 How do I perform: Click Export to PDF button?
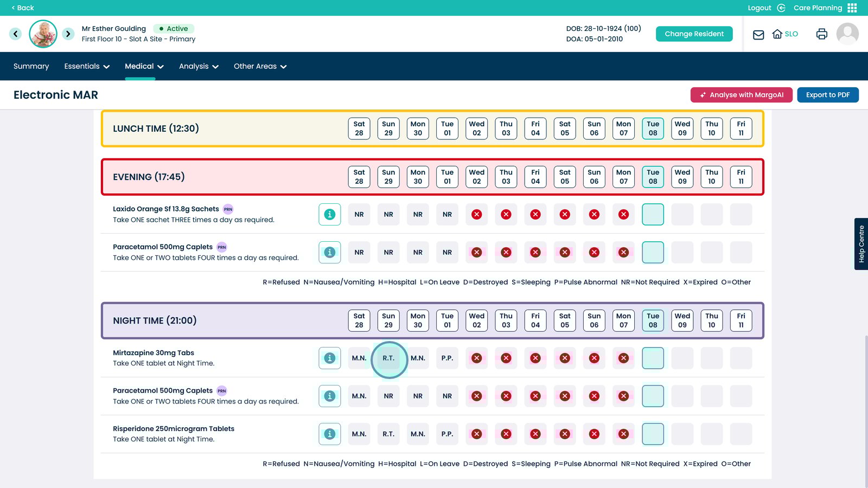[827, 95]
